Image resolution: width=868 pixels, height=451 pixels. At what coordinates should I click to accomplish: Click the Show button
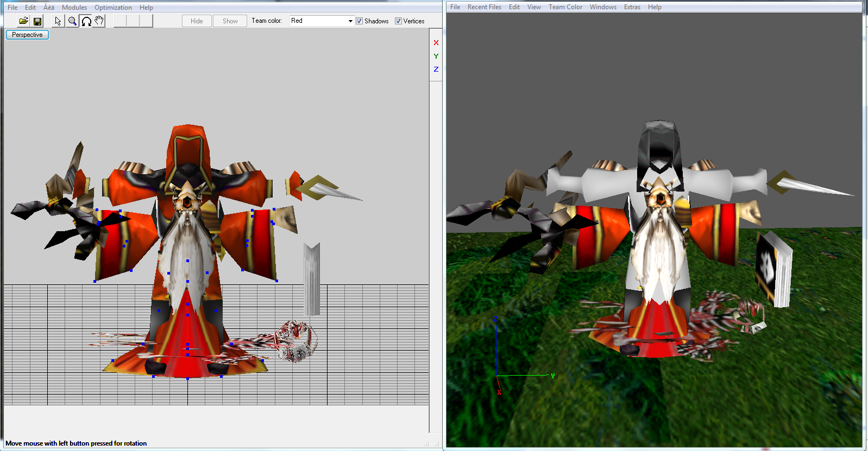click(x=230, y=21)
